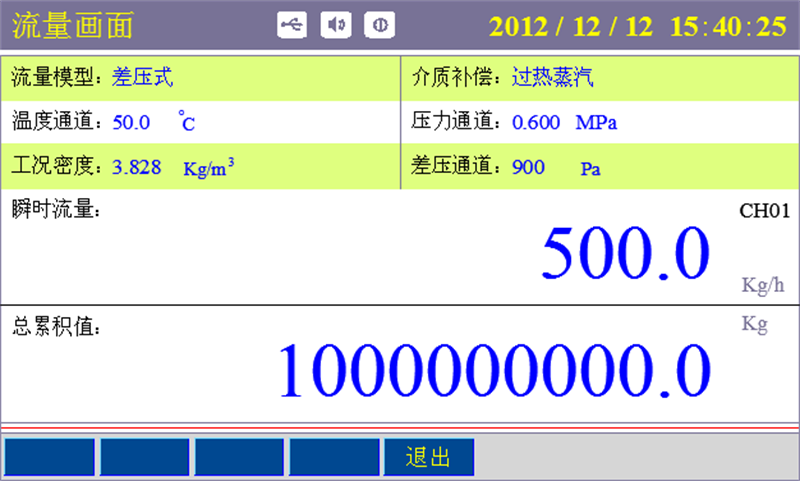Viewport: 800px width, 481px height.
Task: Click the pressure channel value 0.600
Action: (x=535, y=123)
